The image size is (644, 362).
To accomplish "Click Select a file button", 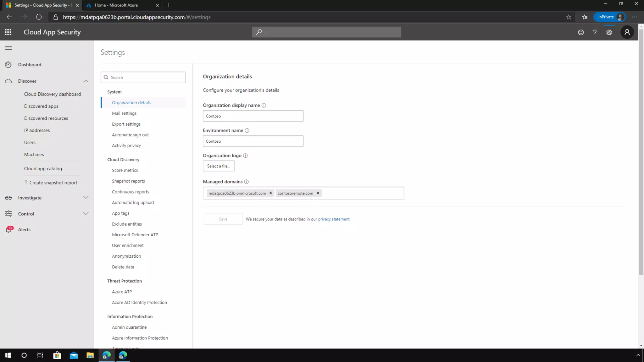I will [x=219, y=166].
